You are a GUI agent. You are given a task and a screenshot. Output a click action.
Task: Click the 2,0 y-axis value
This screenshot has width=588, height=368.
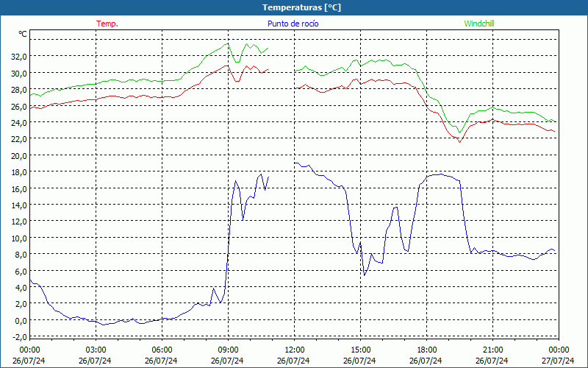21,305
